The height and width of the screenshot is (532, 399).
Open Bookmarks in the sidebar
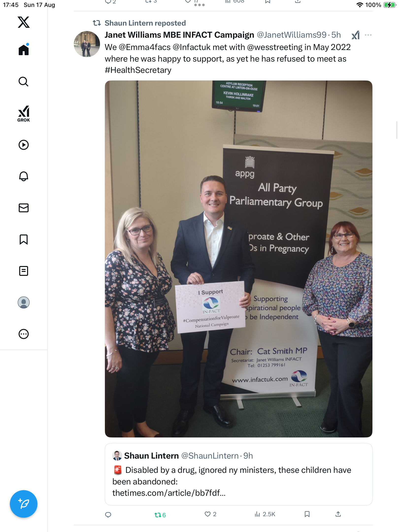tap(24, 239)
